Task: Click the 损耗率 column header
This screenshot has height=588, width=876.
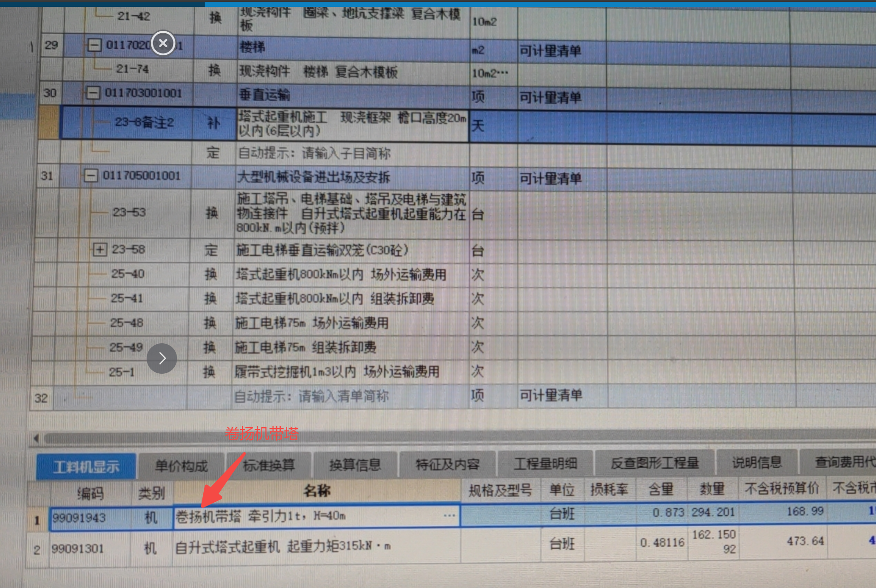Action: (x=610, y=489)
